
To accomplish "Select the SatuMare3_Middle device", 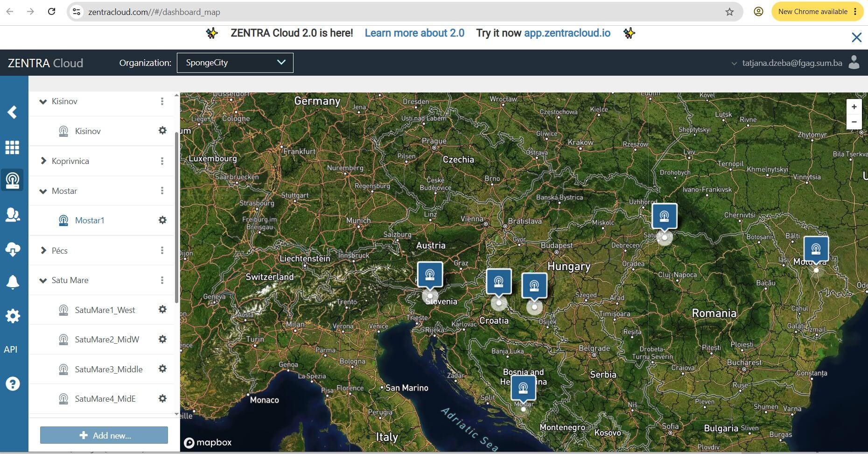I will coord(109,369).
